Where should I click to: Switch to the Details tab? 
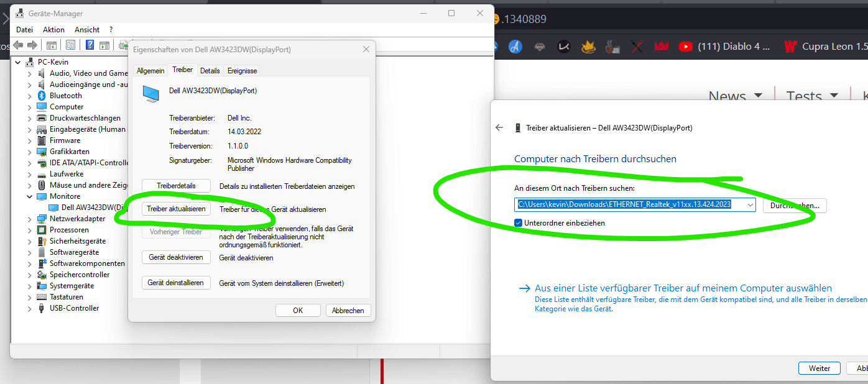click(210, 71)
